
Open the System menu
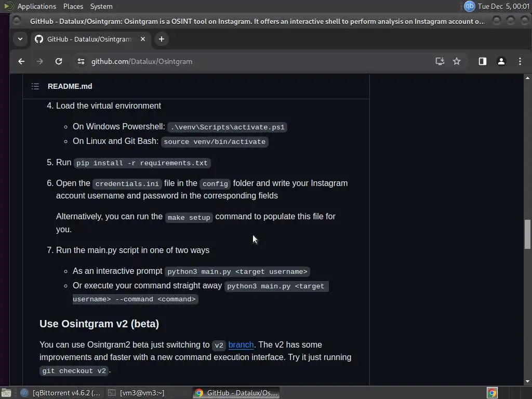point(101,6)
